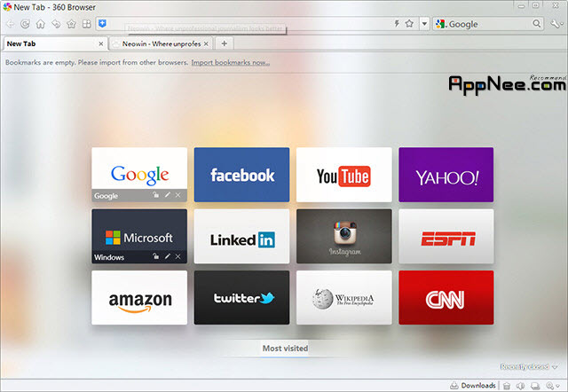
Task: Open the ESPN speed dial tile
Action: pos(446,236)
